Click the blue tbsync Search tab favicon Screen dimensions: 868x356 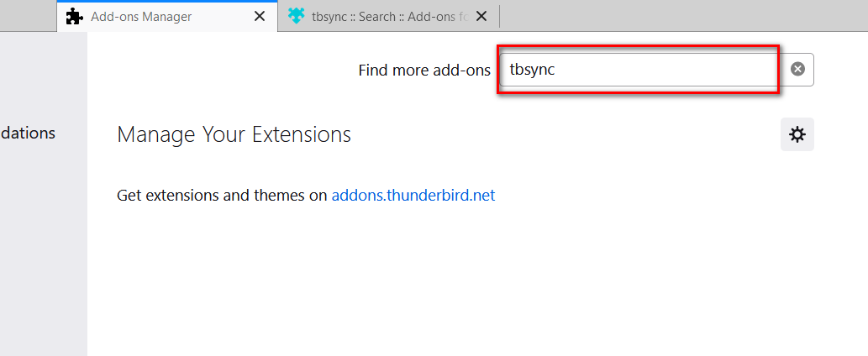(296, 17)
